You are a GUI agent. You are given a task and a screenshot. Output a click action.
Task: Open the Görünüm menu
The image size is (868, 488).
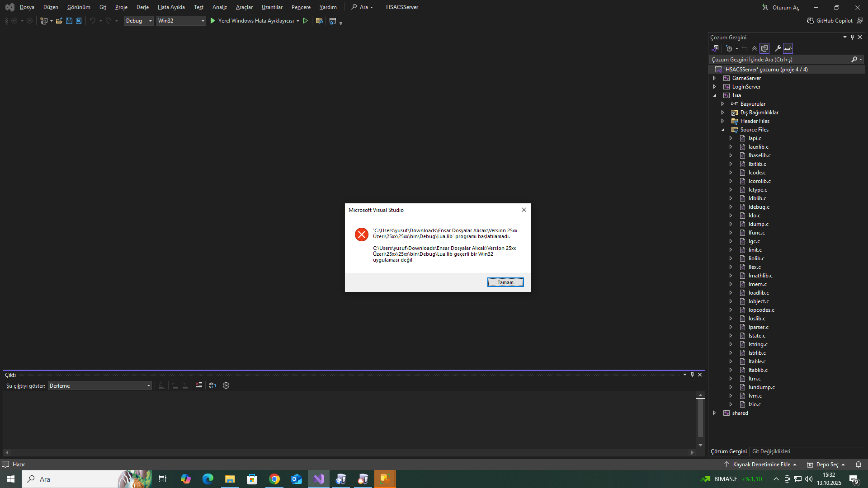point(79,7)
